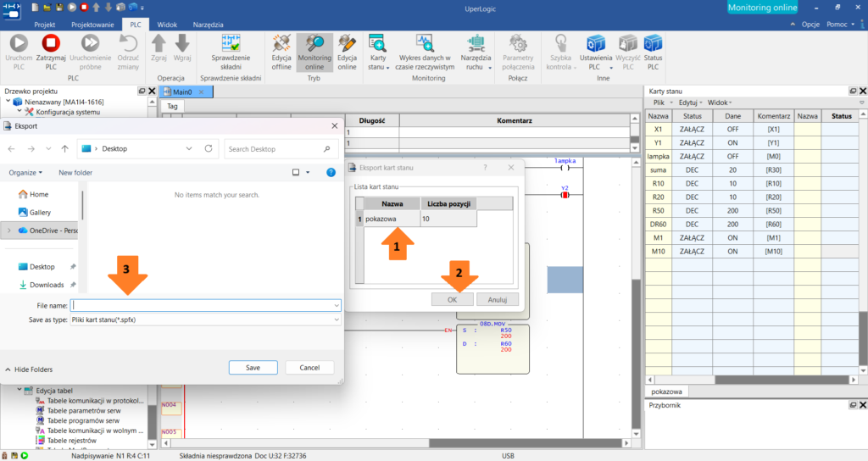Click New folder in Eksport dialog

point(75,173)
